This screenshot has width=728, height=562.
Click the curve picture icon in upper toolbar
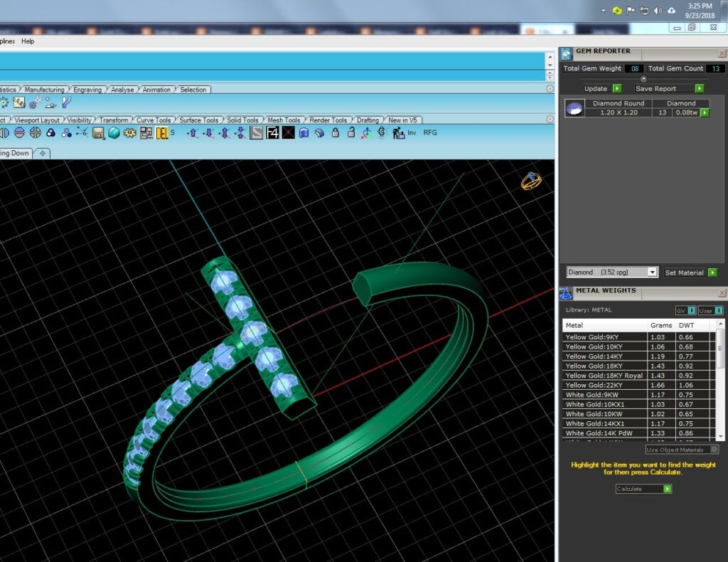(19, 102)
